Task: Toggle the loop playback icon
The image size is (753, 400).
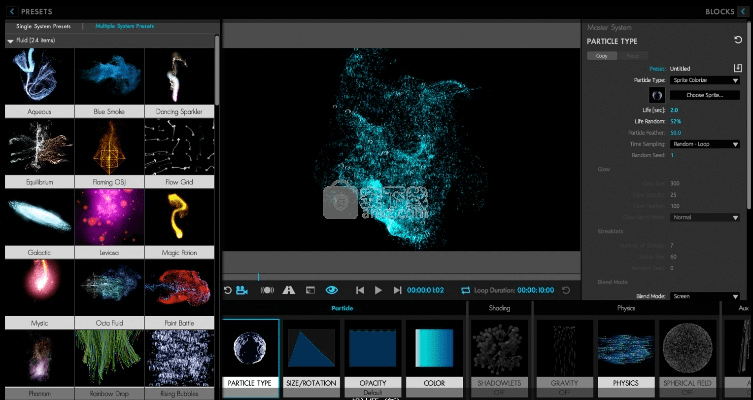Action: [x=465, y=290]
